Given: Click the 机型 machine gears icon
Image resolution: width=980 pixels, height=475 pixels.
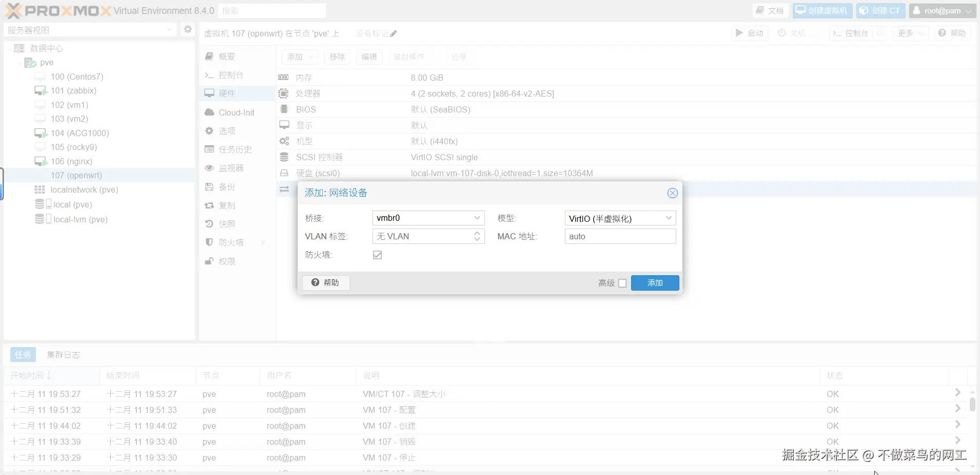Looking at the screenshot, I should [284, 141].
